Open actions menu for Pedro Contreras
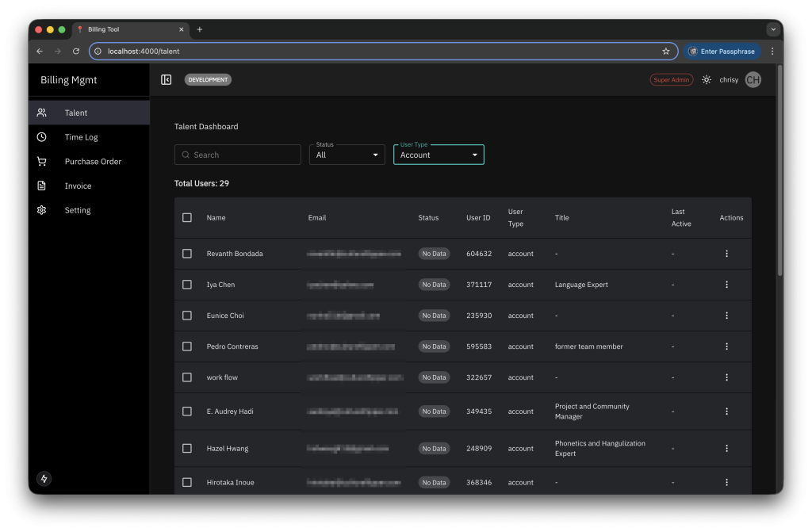 (x=726, y=346)
